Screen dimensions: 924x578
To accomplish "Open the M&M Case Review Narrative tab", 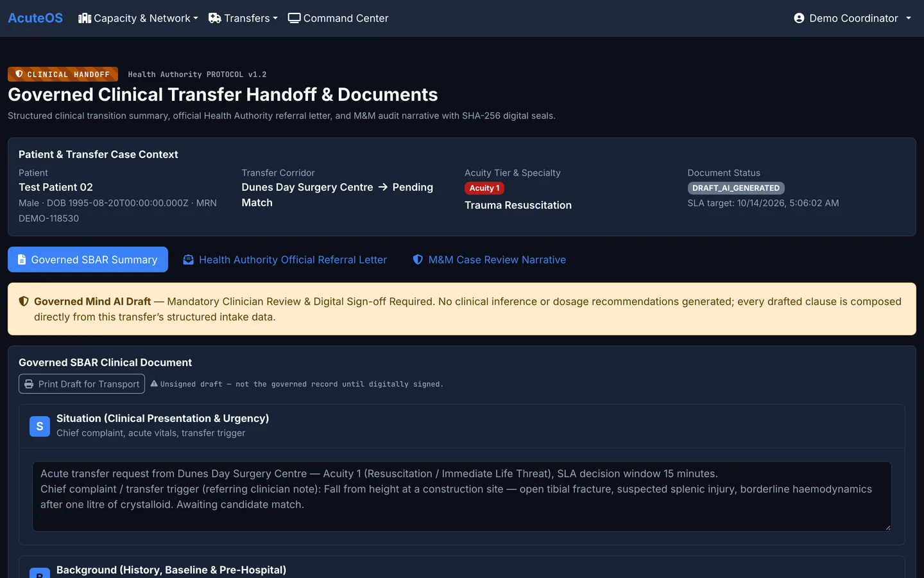I will (x=490, y=259).
